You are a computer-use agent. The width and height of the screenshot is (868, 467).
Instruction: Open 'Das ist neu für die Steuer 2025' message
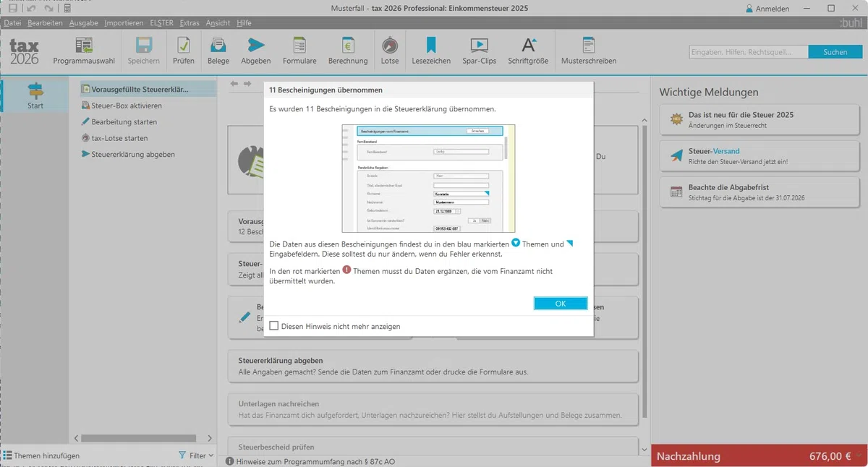point(759,120)
